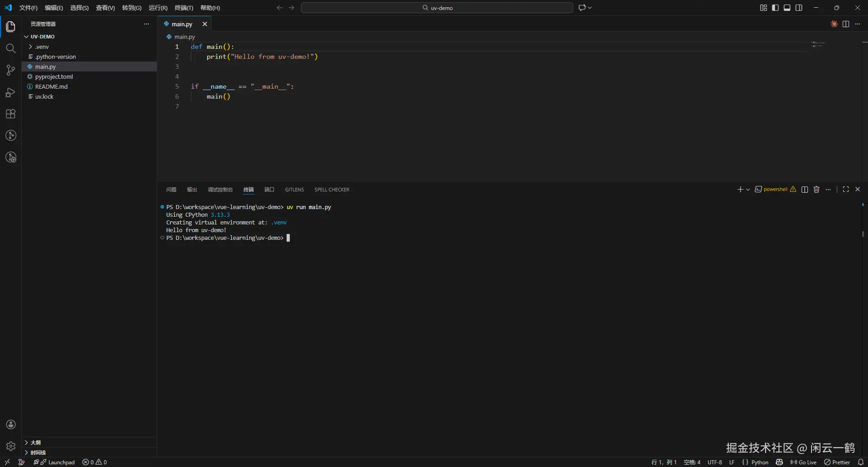
Task: Show errors and warnings count in status bar
Action: pos(94,462)
